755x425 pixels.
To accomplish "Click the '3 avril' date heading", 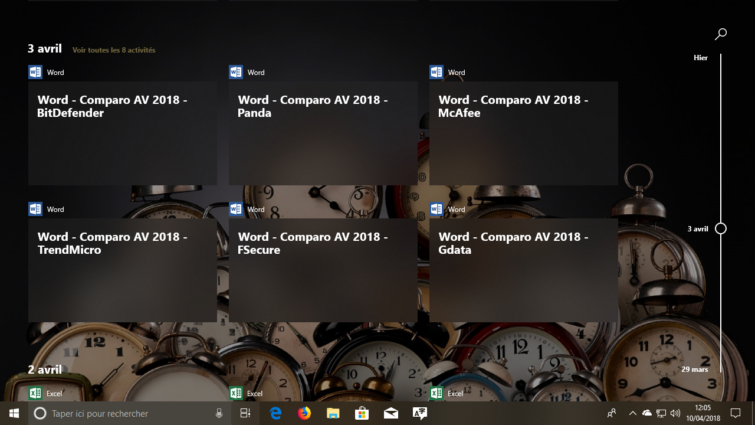I will tap(45, 49).
